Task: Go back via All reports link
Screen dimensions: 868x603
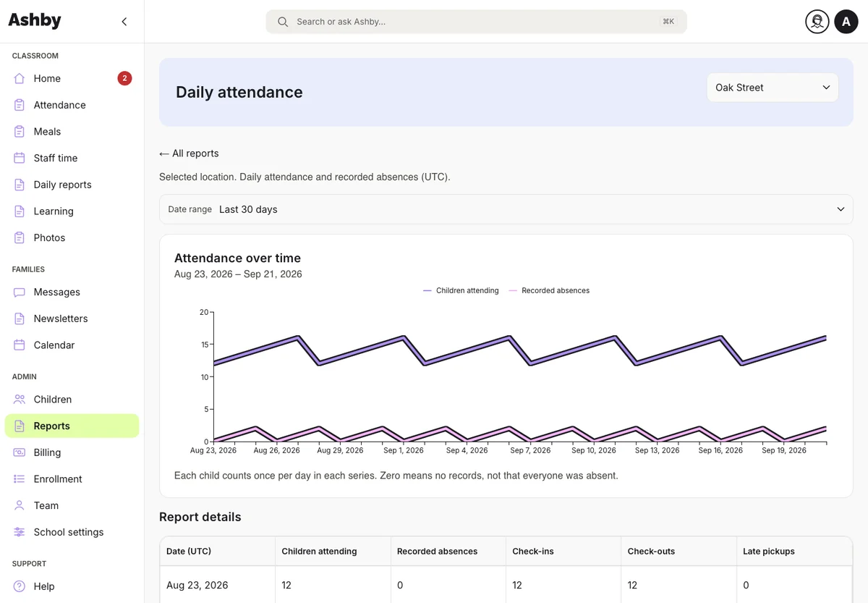Action: click(x=189, y=153)
